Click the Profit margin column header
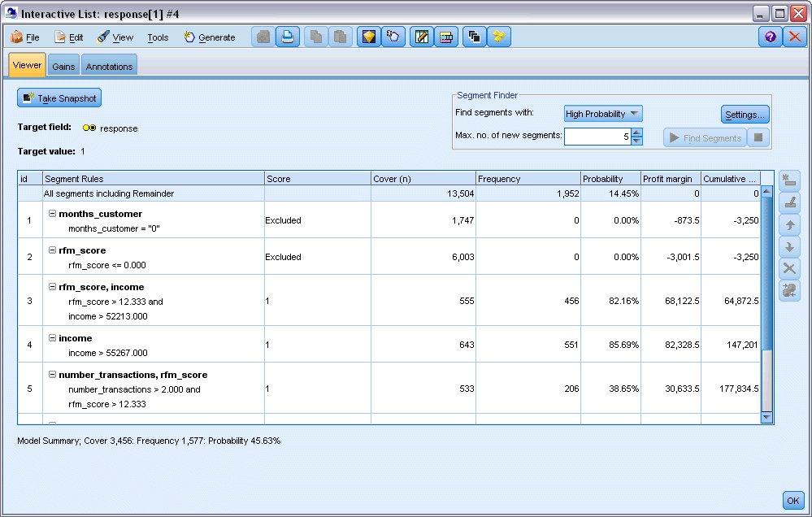 [x=671, y=179]
